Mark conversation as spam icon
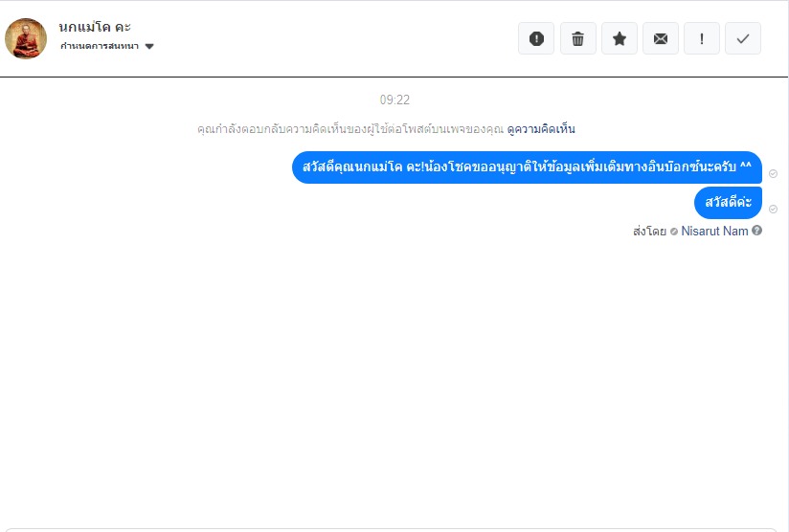The image size is (789, 532). click(536, 38)
